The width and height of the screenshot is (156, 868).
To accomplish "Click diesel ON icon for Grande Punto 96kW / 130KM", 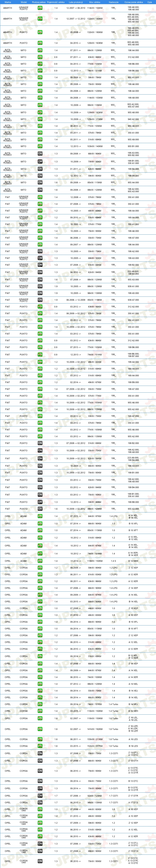I will point(40,293).
